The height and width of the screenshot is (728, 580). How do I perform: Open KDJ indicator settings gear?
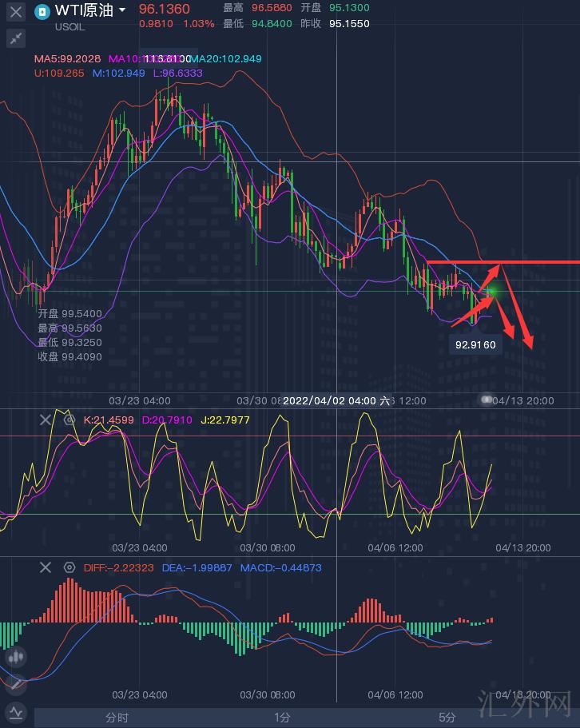coord(70,420)
